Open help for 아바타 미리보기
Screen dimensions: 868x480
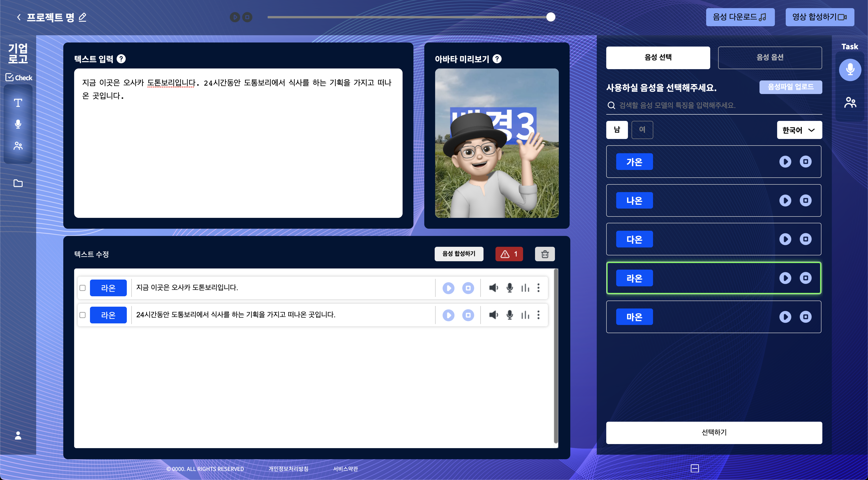click(x=497, y=59)
